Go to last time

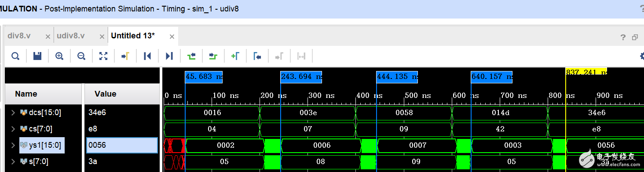click(169, 56)
